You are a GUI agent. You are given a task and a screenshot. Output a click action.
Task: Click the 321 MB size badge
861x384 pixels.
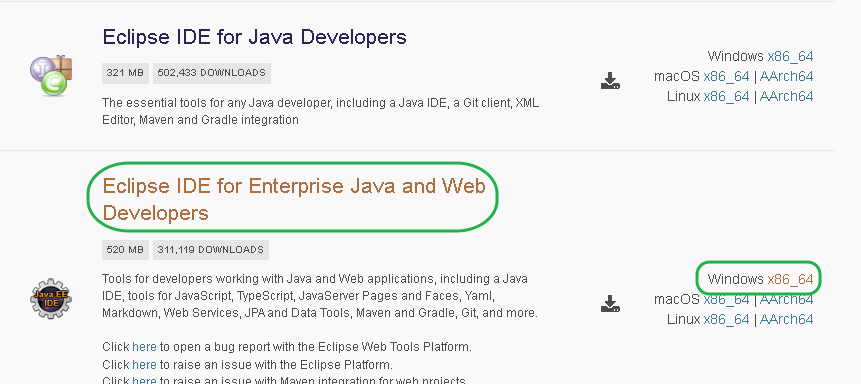tap(125, 73)
